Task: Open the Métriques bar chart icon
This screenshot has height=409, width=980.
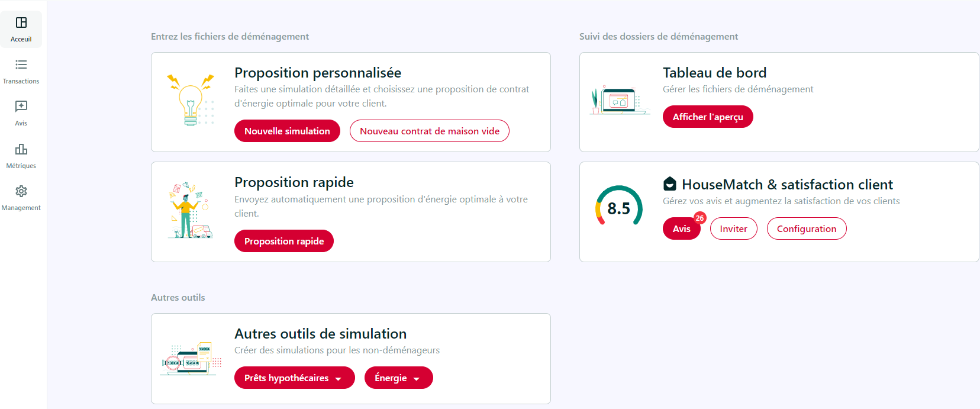Action: point(21,149)
